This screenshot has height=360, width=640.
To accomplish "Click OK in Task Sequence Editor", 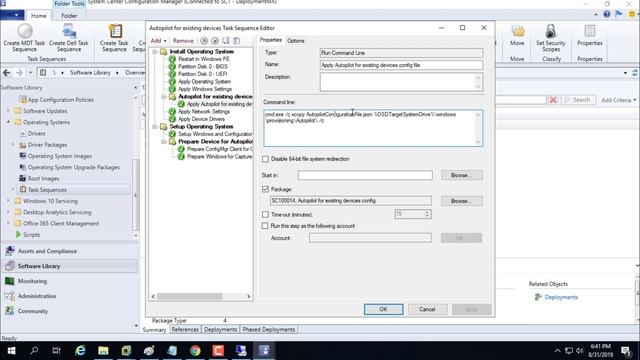I will coord(383,309).
